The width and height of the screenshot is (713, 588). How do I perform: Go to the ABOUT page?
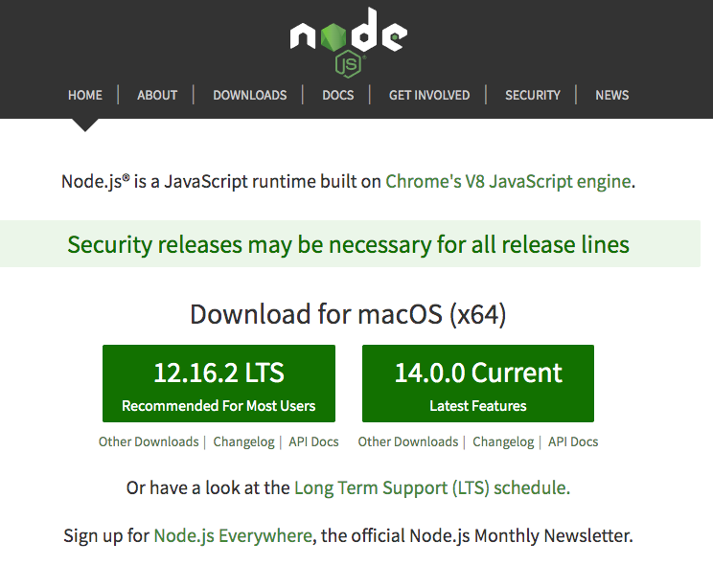tap(157, 95)
